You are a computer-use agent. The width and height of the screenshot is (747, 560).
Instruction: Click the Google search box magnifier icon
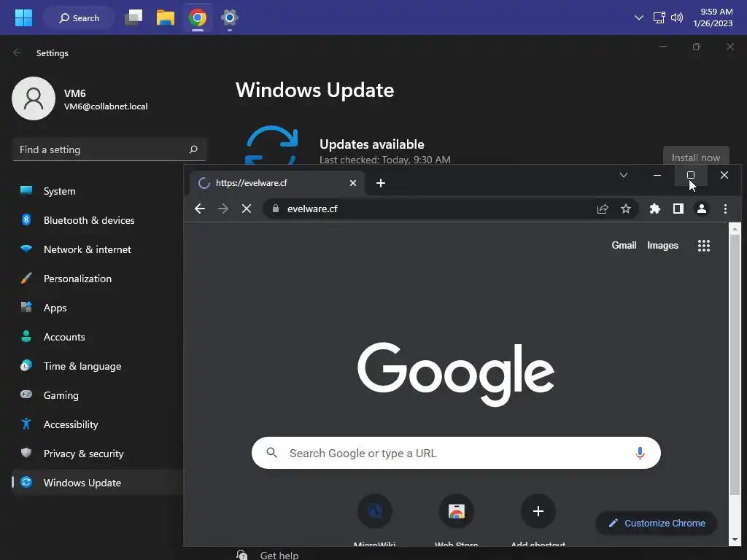point(271,453)
